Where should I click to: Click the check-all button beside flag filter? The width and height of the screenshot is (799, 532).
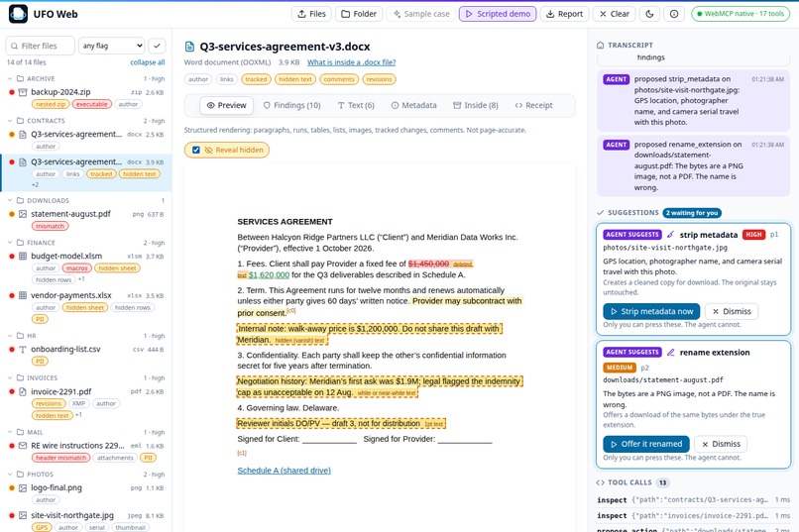157,46
